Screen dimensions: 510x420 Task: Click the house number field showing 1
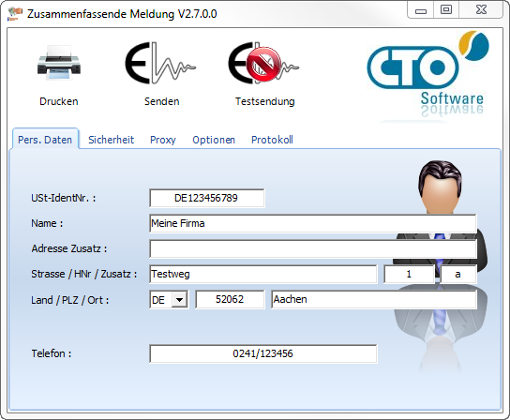(x=409, y=274)
